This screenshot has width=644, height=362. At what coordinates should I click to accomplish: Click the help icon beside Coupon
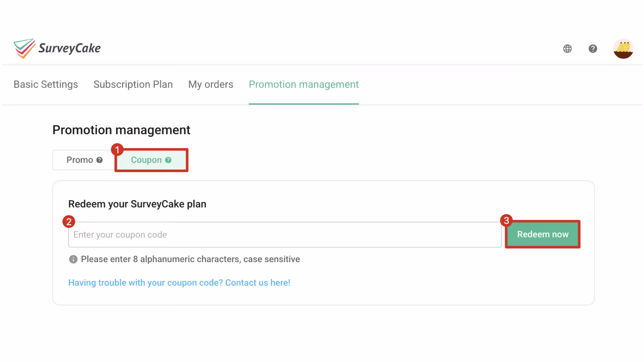click(x=168, y=160)
